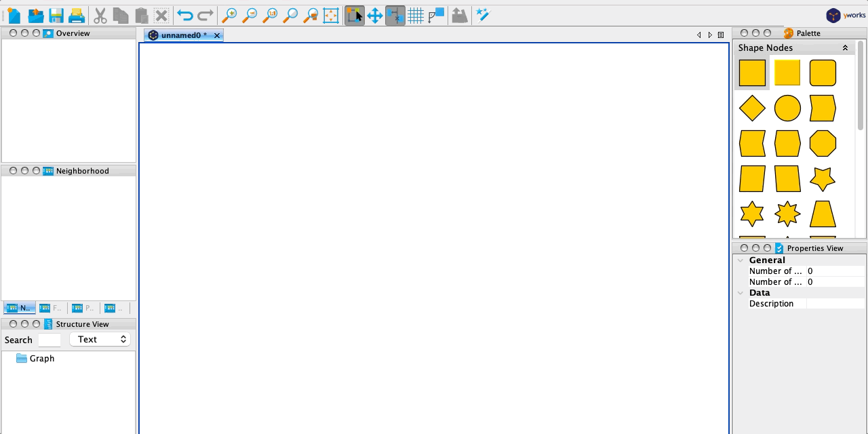This screenshot has width=868, height=434.
Task: Fit content to view icon
Action: (x=331, y=15)
